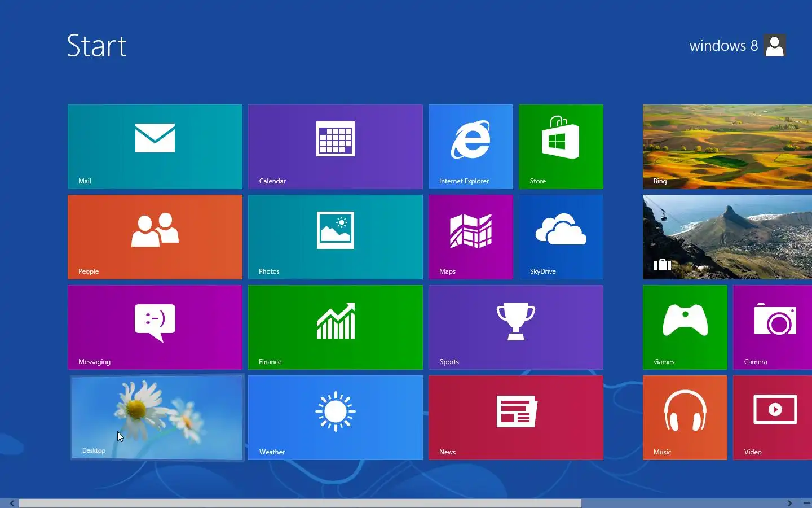812x508 pixels.
Task: Launch the Messaging tile
Action: click(155, 327)
